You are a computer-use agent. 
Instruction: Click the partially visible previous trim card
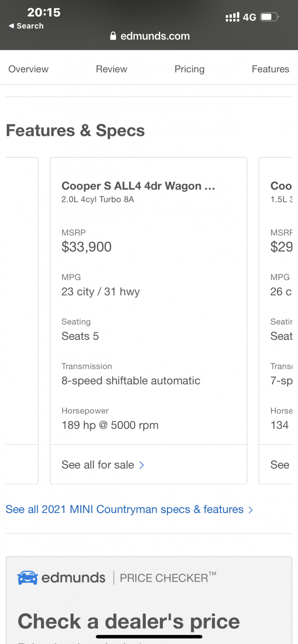(22, 321)
